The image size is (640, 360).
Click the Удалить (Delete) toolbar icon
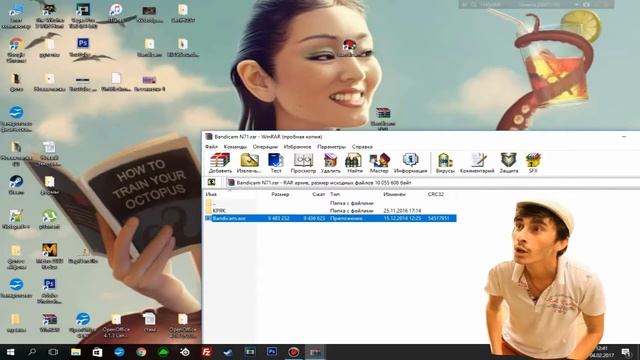tap(330, 163)
